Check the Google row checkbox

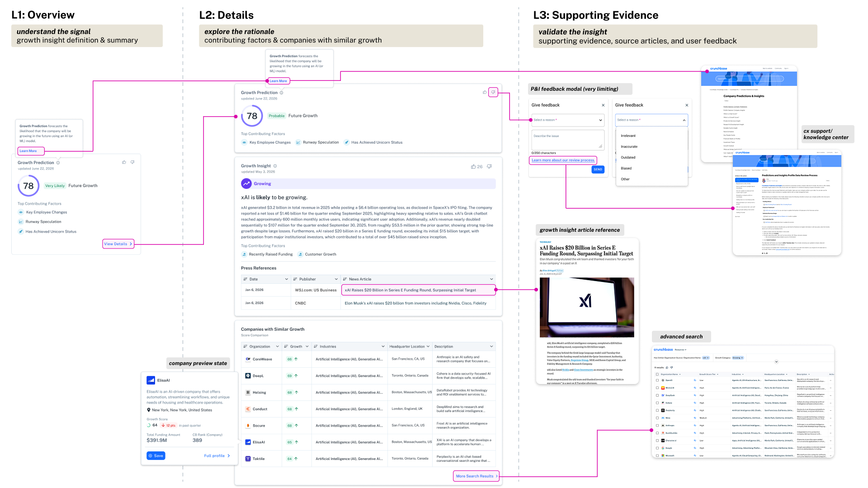pyautogui.click(x=657, y=448)
